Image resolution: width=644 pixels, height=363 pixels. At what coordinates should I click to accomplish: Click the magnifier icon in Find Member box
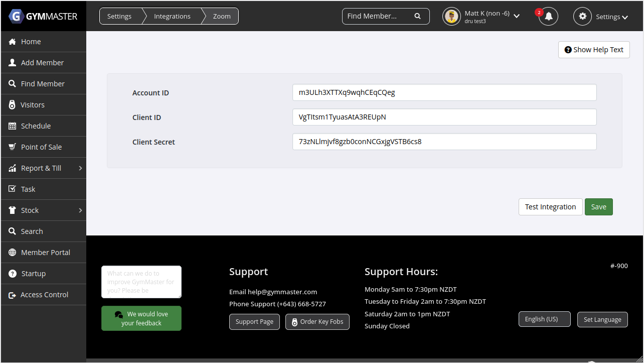coord(417,16)
